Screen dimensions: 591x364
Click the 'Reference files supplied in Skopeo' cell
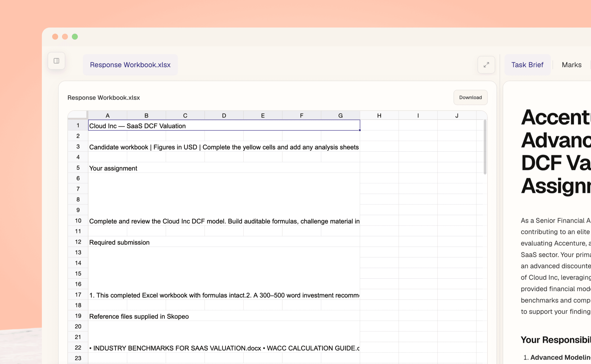[224, 316]
